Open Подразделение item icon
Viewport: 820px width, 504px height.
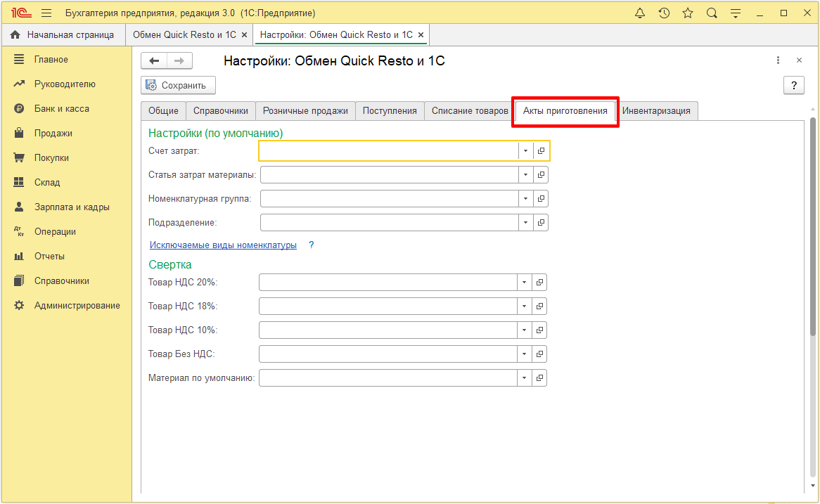542,223
